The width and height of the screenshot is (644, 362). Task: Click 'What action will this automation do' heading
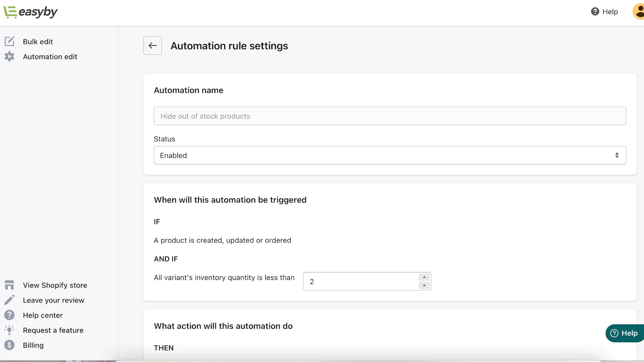(223, 326)
